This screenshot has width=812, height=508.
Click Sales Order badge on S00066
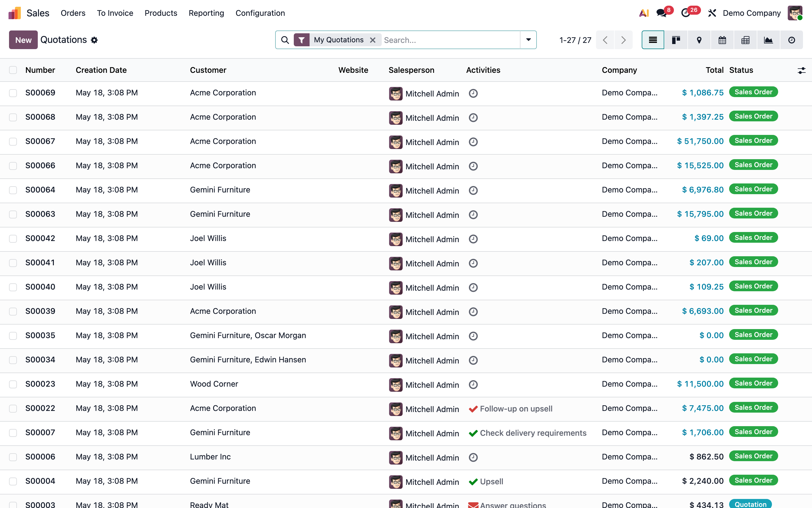[753, 165]
